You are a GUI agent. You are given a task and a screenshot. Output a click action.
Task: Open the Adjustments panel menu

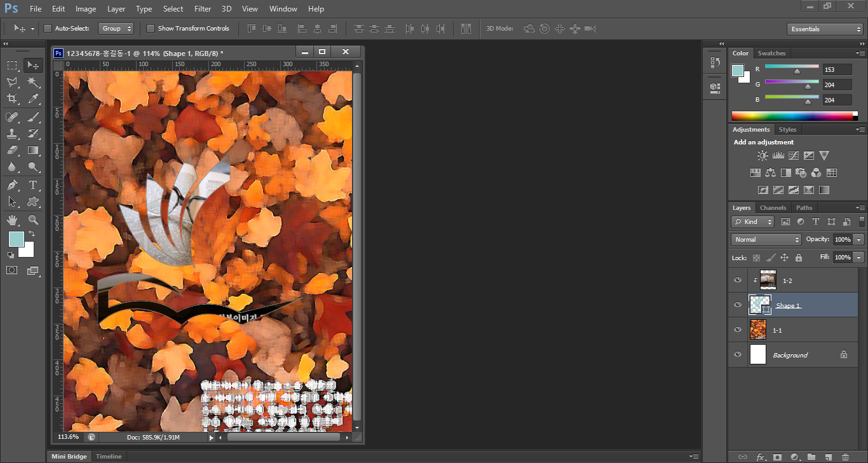pyautogui.click(x=860, y=130)
